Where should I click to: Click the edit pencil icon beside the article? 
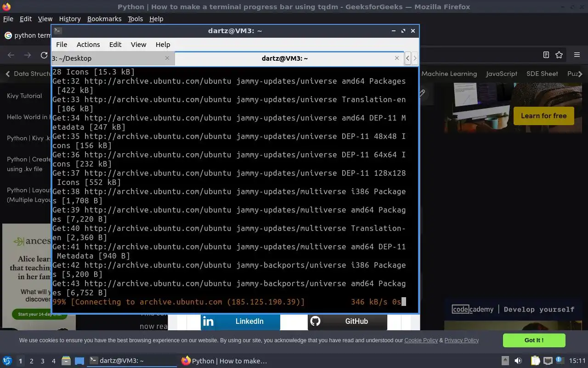coord(422,93)
